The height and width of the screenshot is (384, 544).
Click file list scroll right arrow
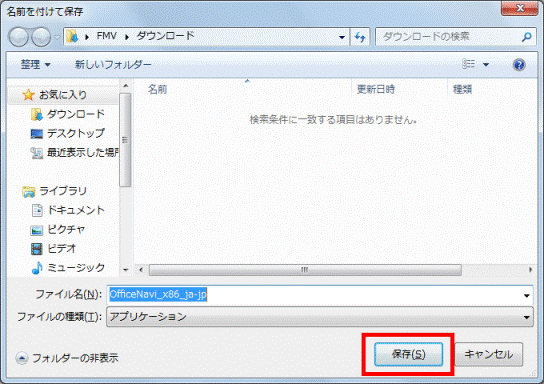click(530, 270)
